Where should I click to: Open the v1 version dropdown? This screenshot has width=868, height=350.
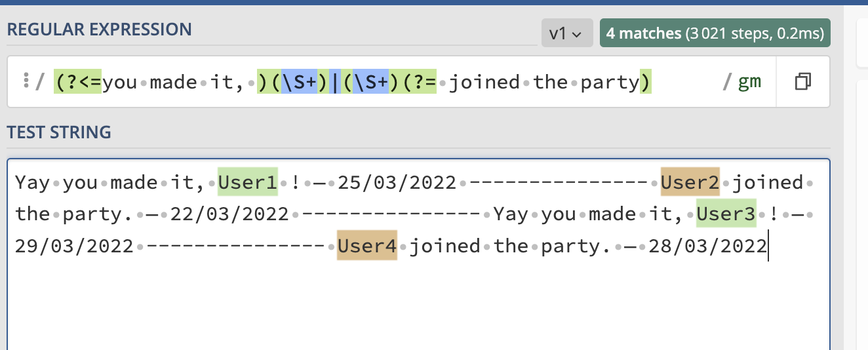567,33
